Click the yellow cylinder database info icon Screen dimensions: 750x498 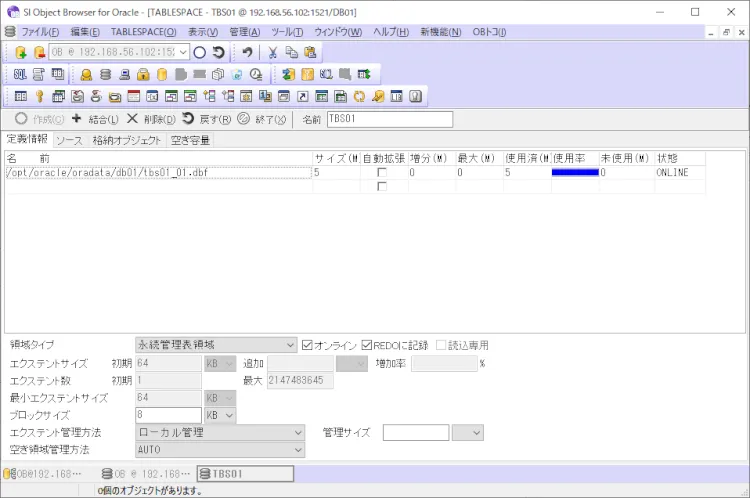(162, 74)
